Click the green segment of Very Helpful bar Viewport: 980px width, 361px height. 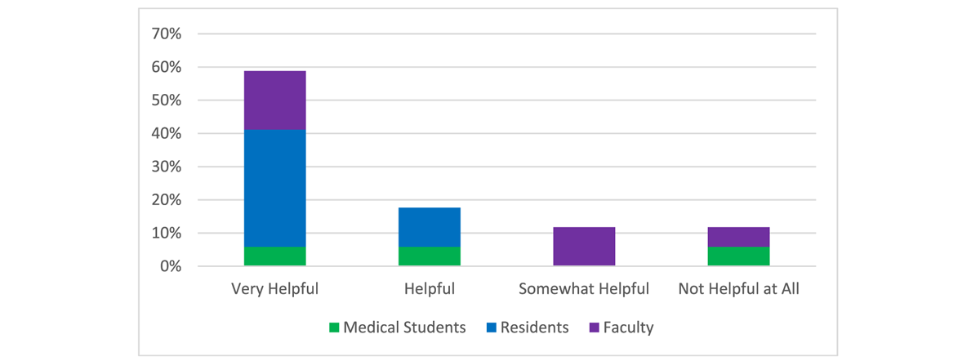(274, 256)
